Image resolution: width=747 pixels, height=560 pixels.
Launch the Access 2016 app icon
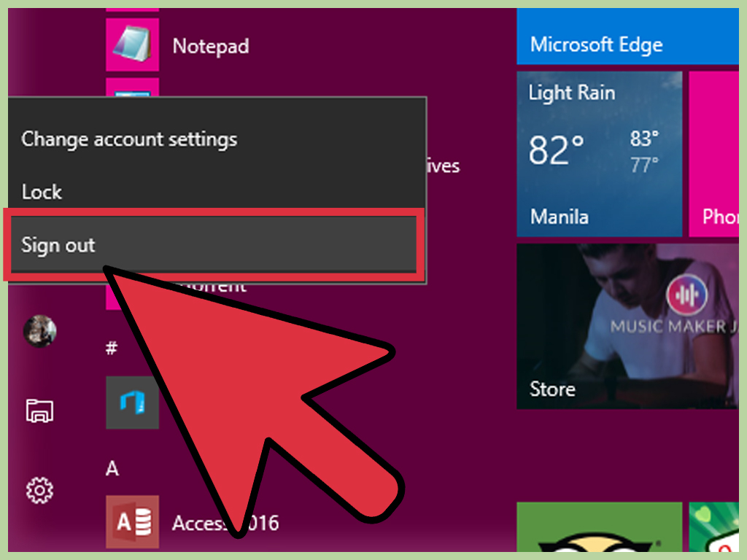click(x=133, y=522)
